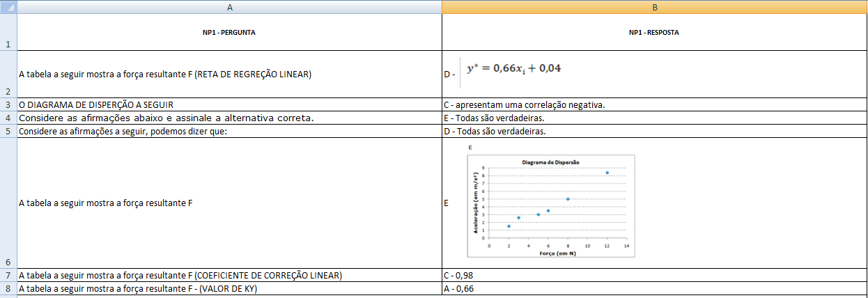This screenshot has width=868, height=298.
Task: Click cell 'C - apresentam uma correlação negativa.'
Action: click(655, 105)
